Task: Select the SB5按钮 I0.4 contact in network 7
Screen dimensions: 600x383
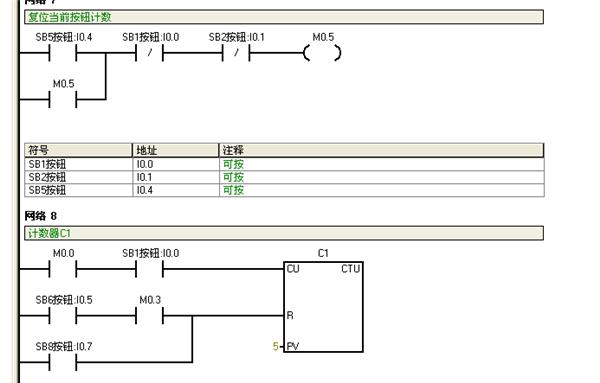Action: 63,53
